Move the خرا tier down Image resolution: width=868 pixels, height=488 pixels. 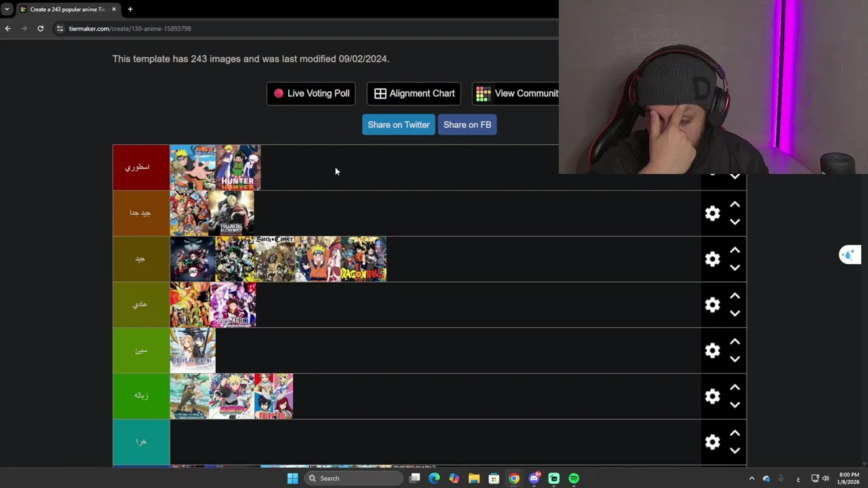tap(734, 451)
